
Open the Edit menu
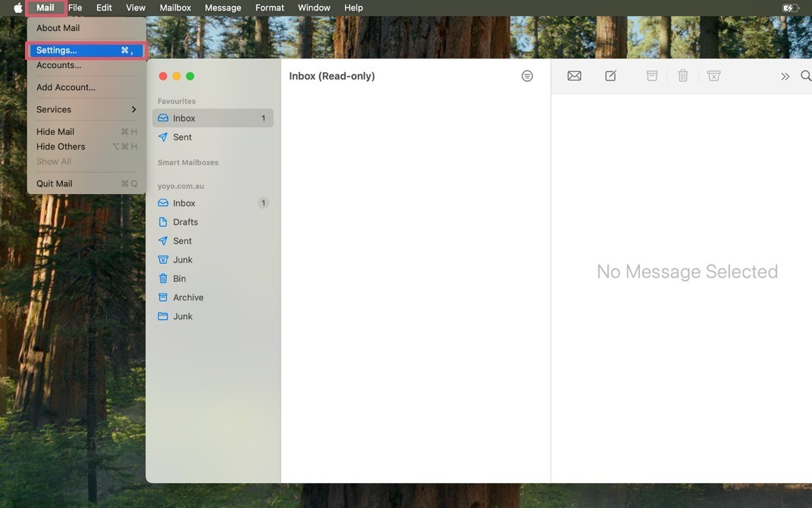104,8
